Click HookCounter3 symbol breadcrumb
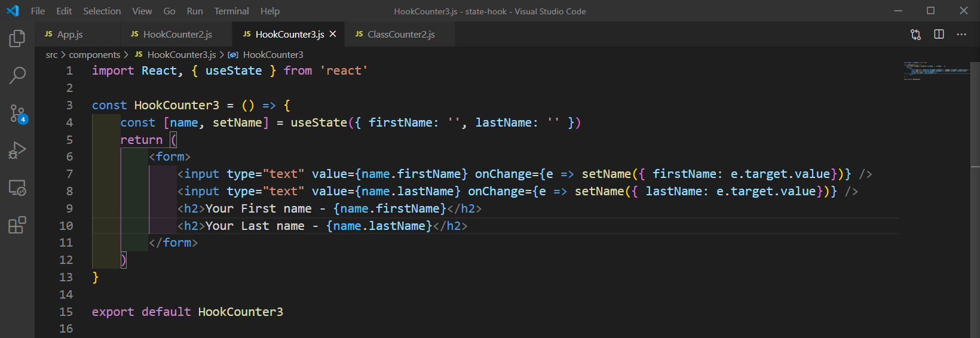 tap(273, 54)
